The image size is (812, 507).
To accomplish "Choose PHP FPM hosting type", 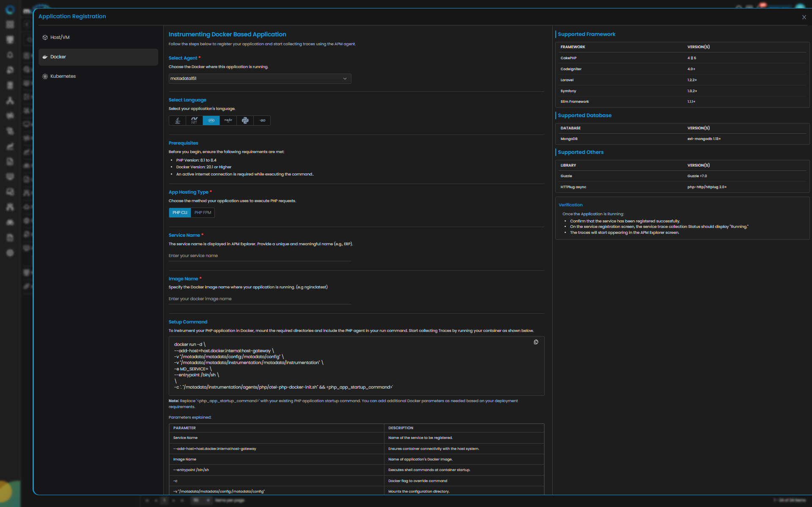I will click(203, 213).
